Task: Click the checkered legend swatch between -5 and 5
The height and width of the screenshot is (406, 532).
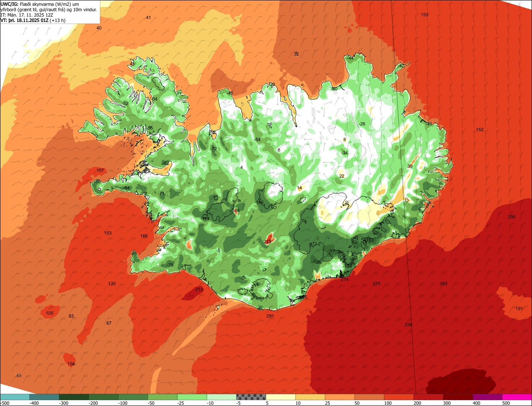Action: (x=251, y=397)
